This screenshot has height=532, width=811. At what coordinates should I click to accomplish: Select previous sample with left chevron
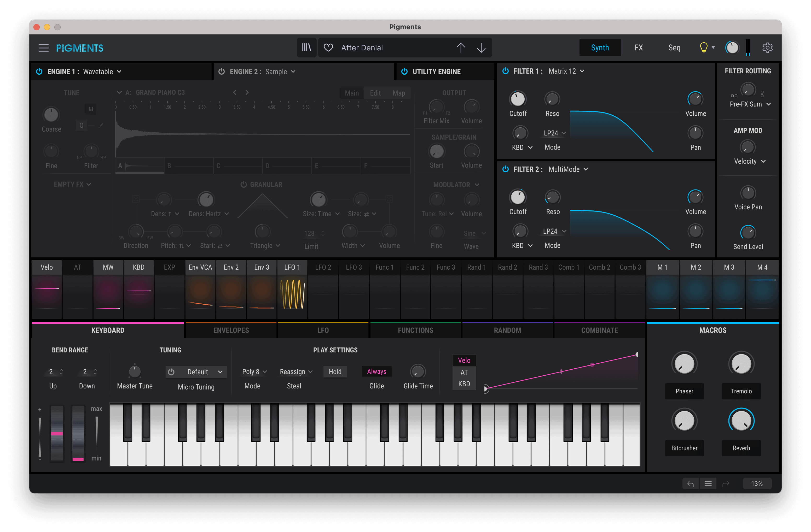tap(235, 92)
